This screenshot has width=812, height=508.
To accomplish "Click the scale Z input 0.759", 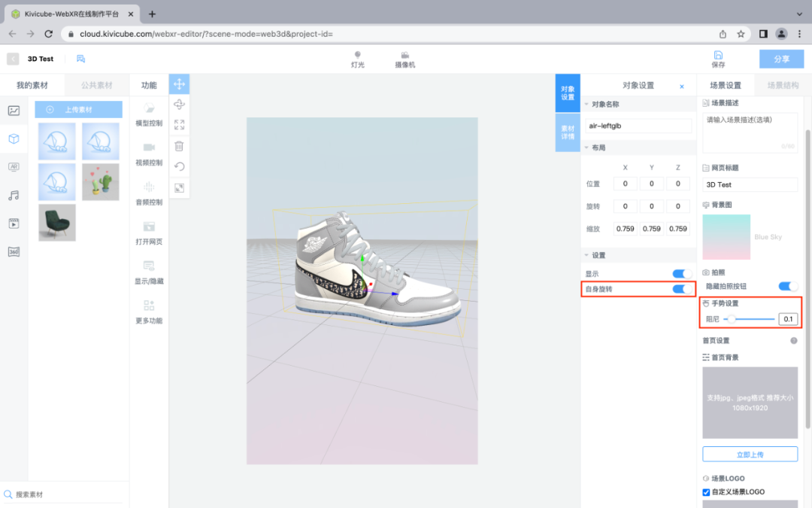I will tap(678, 229).
